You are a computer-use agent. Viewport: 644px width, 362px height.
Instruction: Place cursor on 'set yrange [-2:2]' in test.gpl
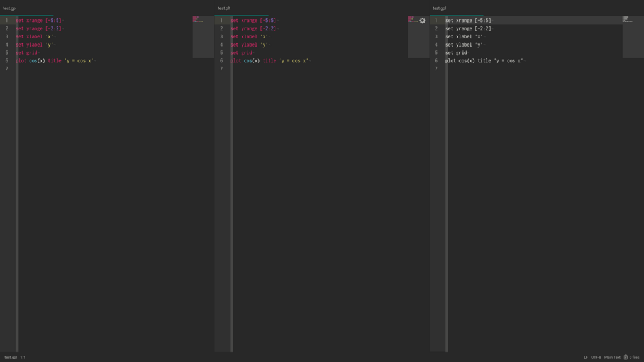pos(468,28)
